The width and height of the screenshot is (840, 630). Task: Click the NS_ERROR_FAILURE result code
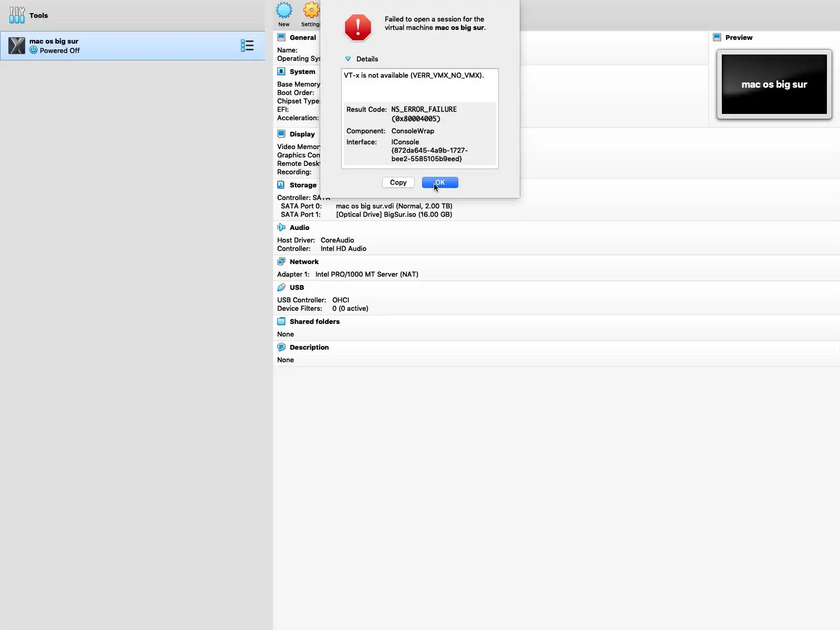[x=424, y=114]
